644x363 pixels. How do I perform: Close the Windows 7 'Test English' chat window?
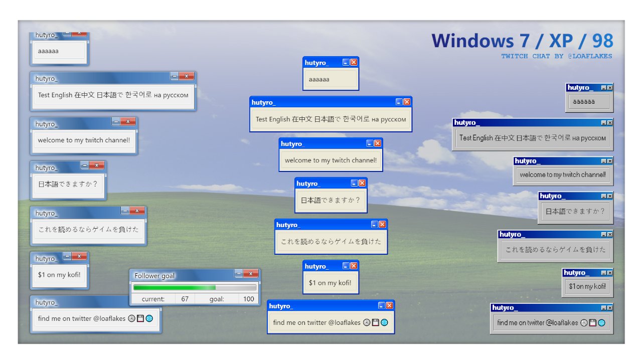[x=187, y=76]
